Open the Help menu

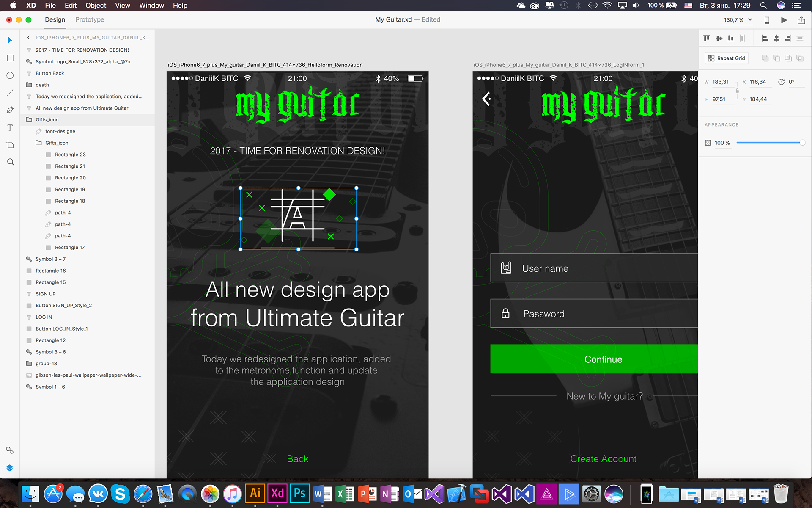click(180, 6)
